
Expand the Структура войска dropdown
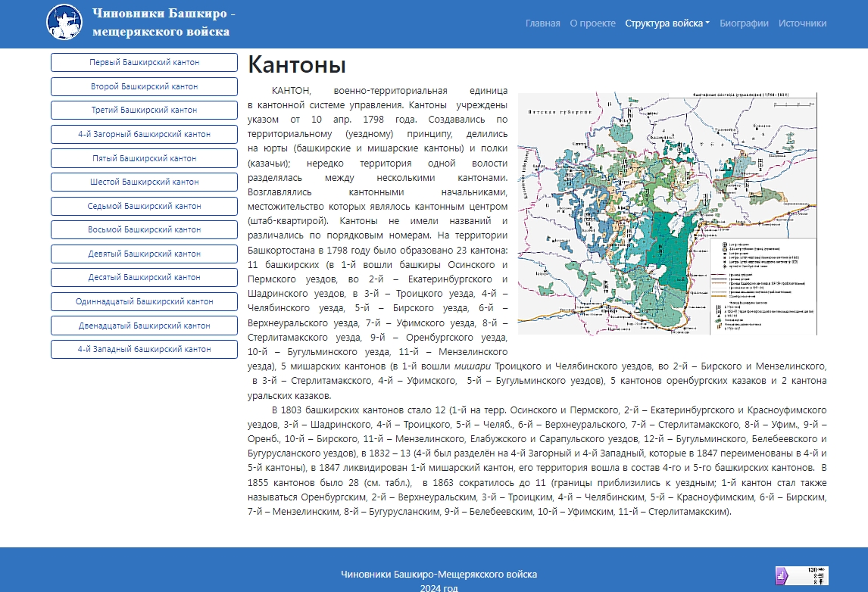pyautogui.click(x=667, y=23)
